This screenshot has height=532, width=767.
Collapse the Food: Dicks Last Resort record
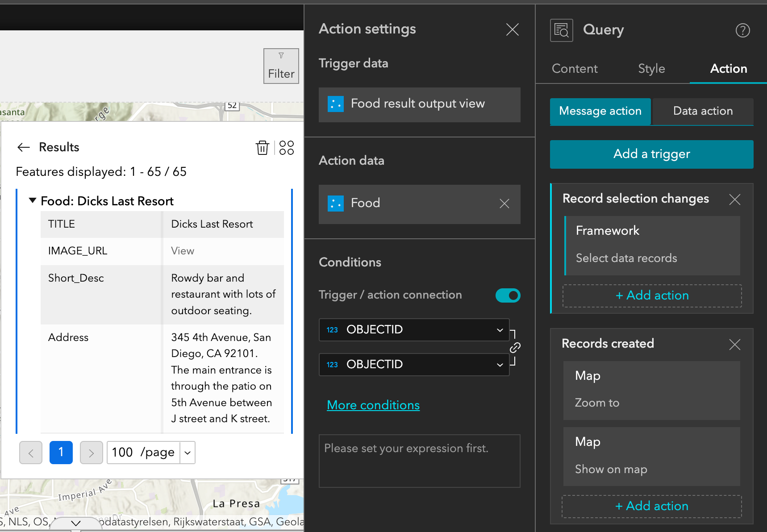[x=32, y=200]
